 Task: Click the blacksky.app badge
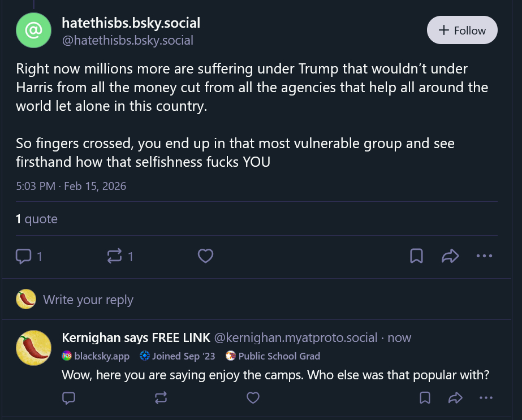(x=96, y=356)
